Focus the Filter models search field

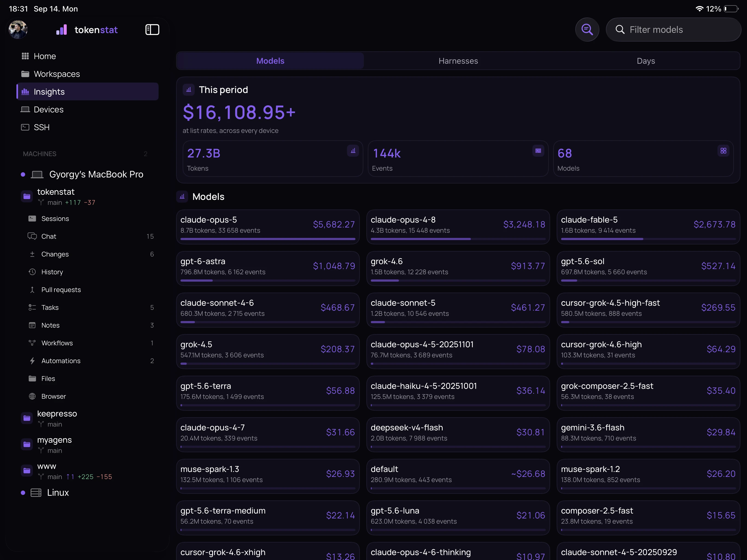coord(673,30)
